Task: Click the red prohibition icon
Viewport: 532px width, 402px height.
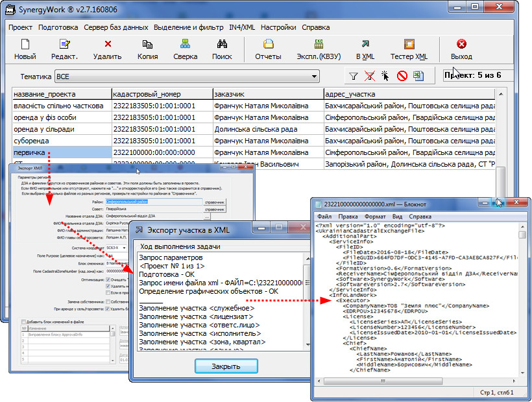Action: 402,76
